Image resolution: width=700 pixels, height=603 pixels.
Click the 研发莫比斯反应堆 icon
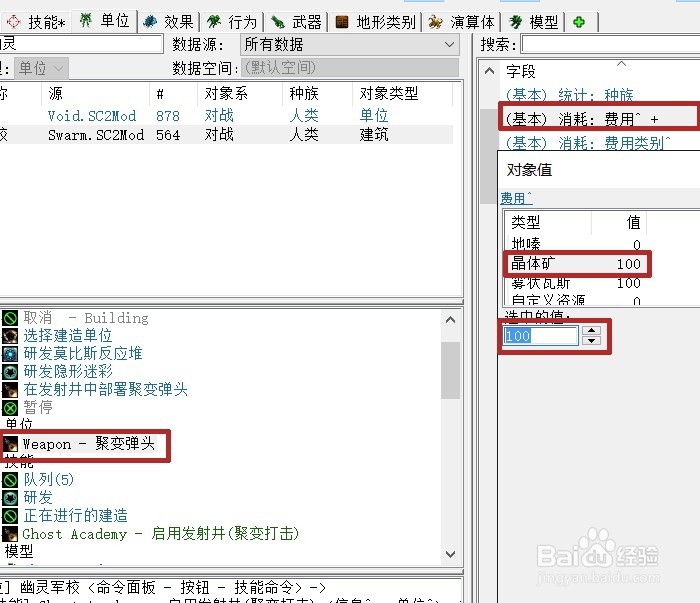10,353
